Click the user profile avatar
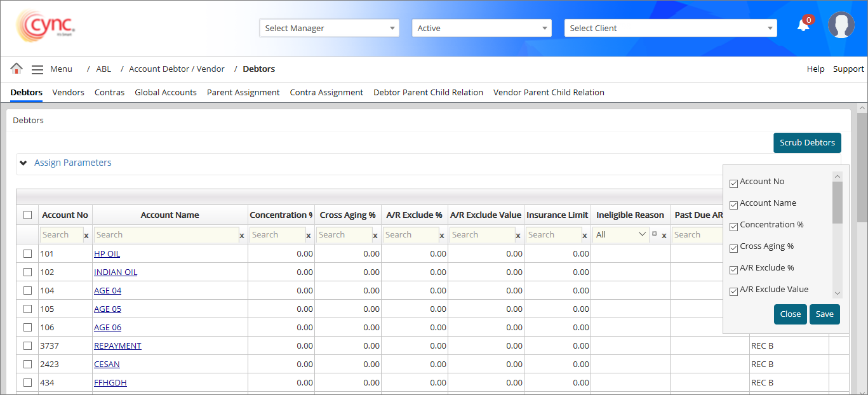The image size is (868, 395). point(841,25)
